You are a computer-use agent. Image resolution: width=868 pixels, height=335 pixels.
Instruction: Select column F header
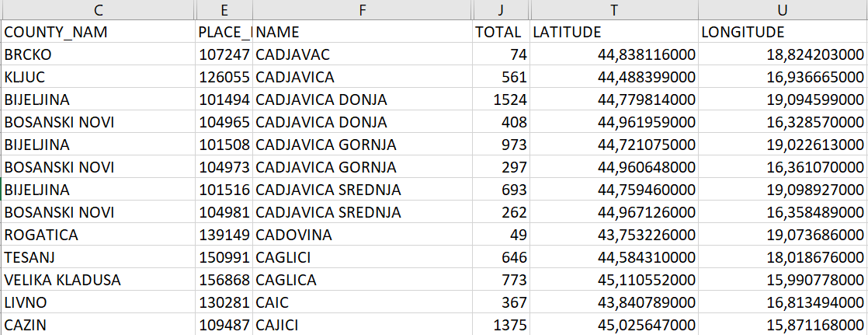click(x=362, y=10)
